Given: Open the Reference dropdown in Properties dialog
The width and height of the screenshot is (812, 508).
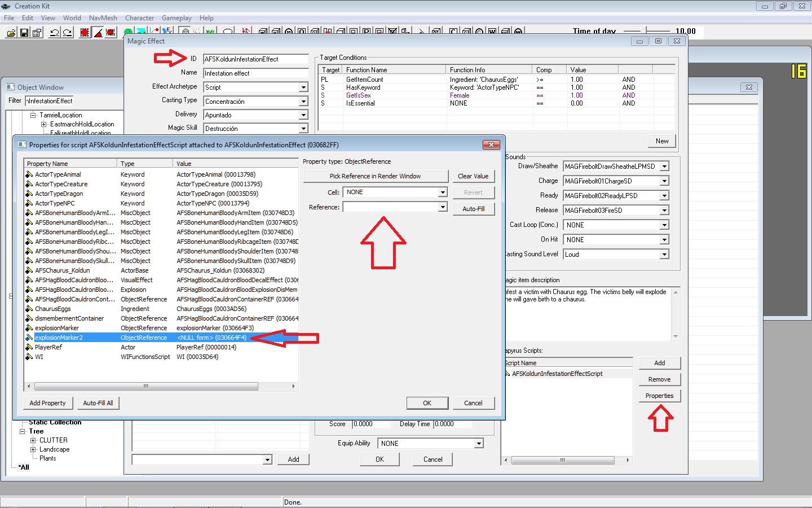Looking at the screenshot, I should (x=443, y=207).
